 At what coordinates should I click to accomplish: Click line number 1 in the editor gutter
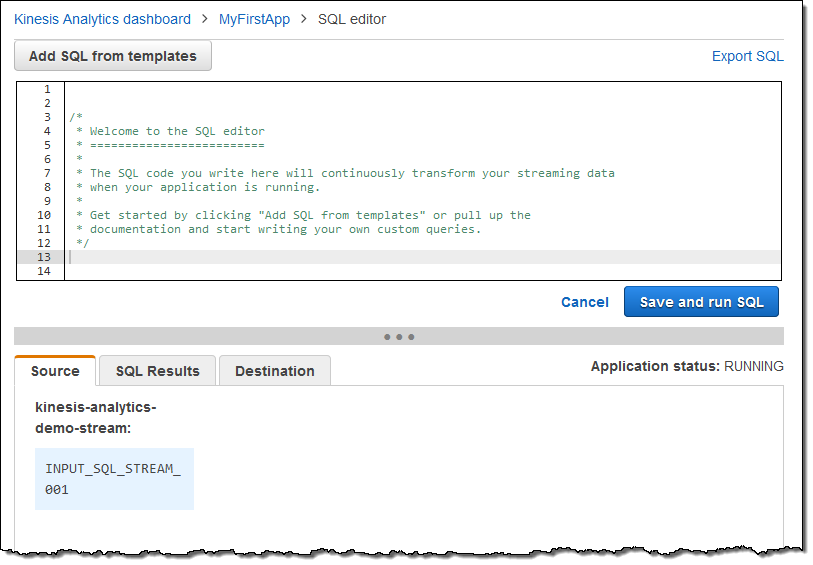44,89
